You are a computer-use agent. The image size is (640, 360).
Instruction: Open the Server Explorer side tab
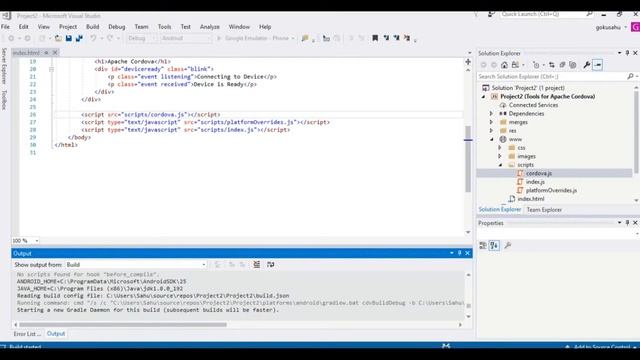[x=4, y=66]
